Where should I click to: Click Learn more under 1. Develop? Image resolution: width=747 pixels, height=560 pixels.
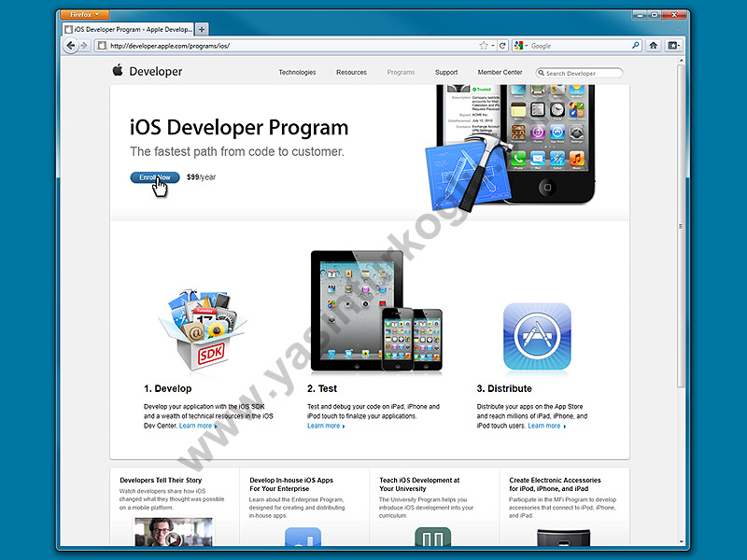pos(198,426)
